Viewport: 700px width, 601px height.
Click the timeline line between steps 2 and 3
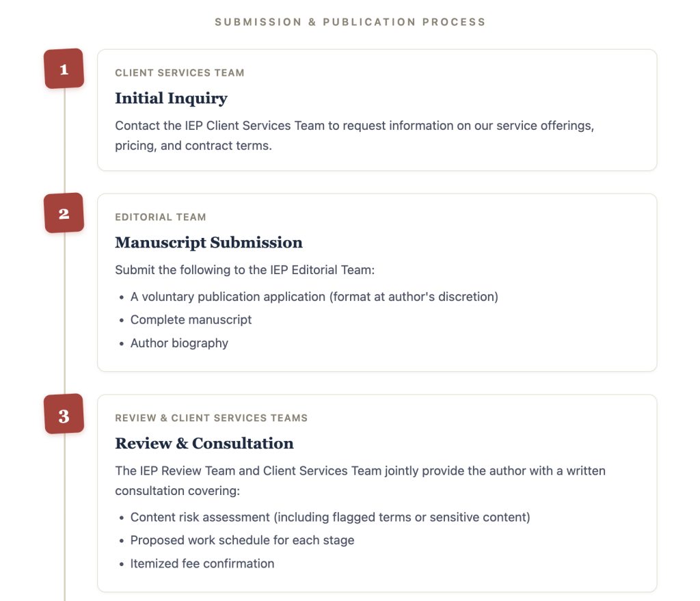click(x=65, y=313)
